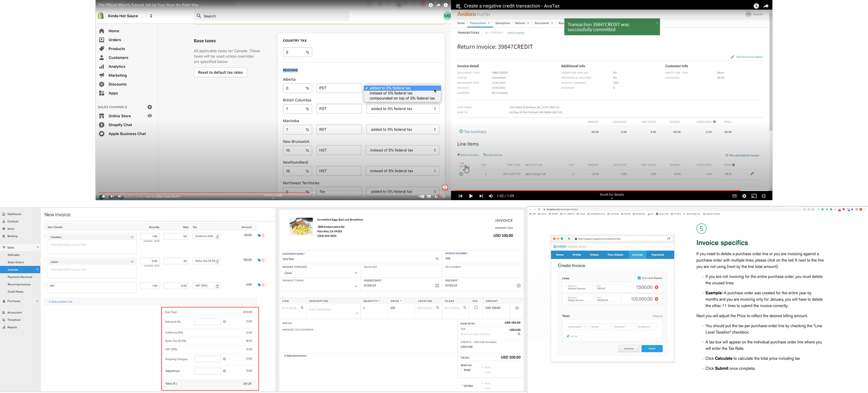Image resolution: width=868 pixels, height=393 pixels.
Task: Click Add another line
Action: (x=60, y=302)
